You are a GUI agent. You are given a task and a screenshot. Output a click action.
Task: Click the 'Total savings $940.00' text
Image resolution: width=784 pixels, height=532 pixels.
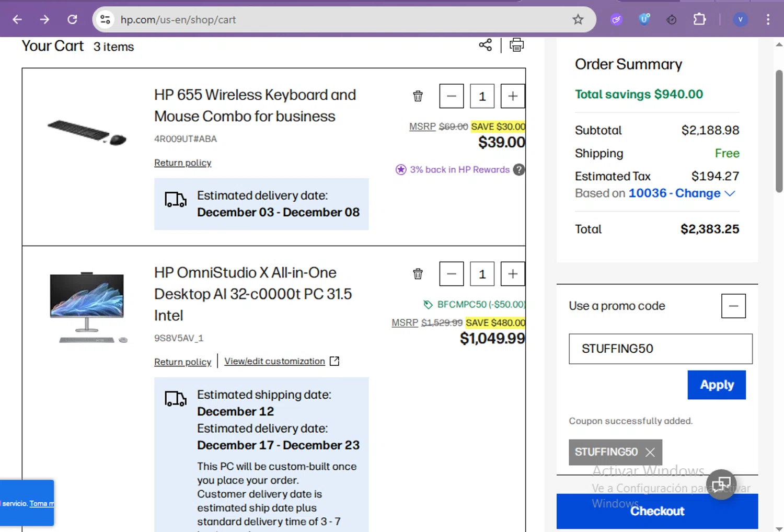(639, 94)
